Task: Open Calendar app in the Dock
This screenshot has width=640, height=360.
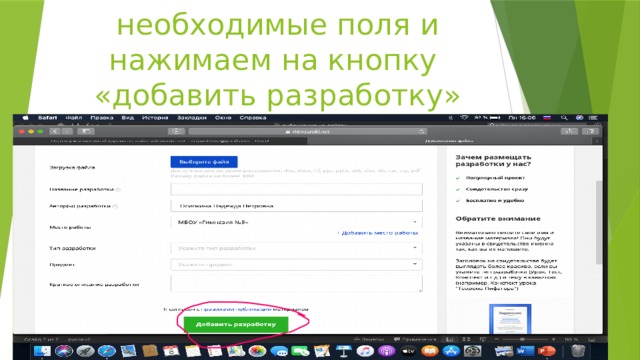Action: pyautogui.click(x=171, y=351)
